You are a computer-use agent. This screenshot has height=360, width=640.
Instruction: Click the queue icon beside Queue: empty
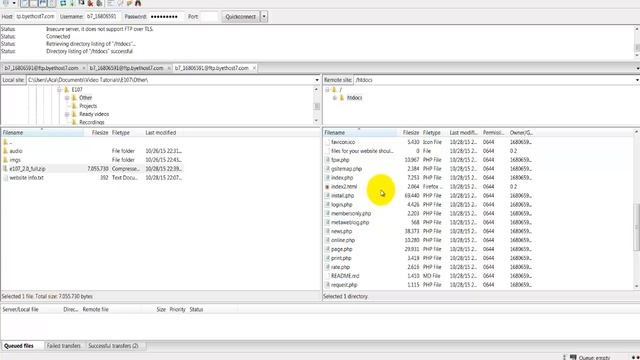tap(573, 357)
